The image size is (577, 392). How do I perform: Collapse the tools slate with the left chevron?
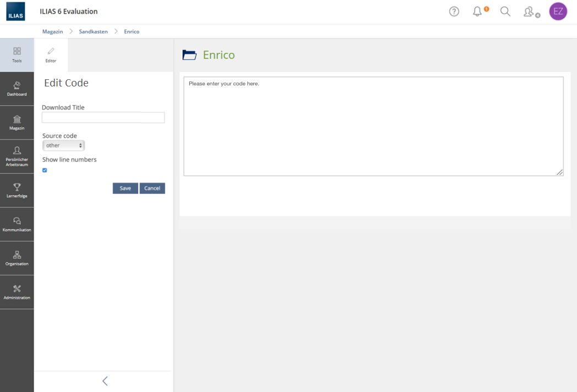point(105,381)
